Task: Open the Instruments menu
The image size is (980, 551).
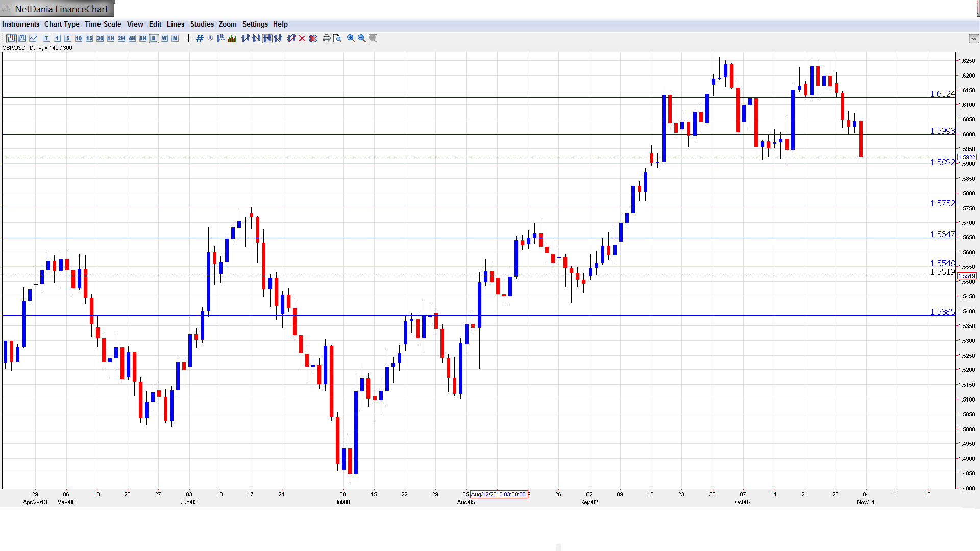Action: (20, 24)
